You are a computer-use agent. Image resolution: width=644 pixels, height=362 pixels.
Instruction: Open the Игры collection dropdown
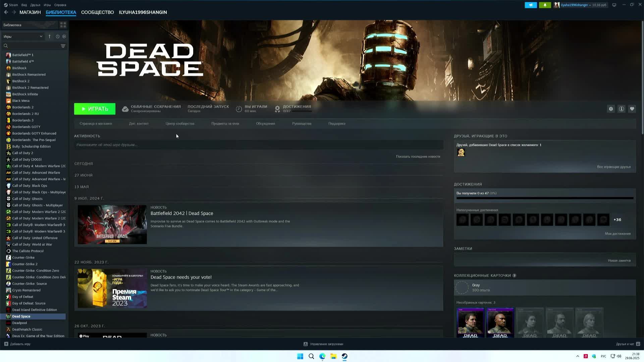coord(23,37)
